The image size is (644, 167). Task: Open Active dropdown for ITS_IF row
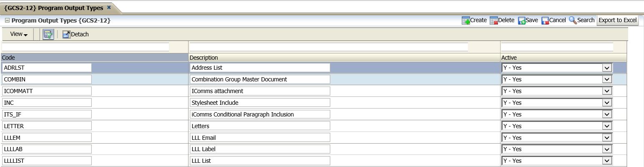607,114
